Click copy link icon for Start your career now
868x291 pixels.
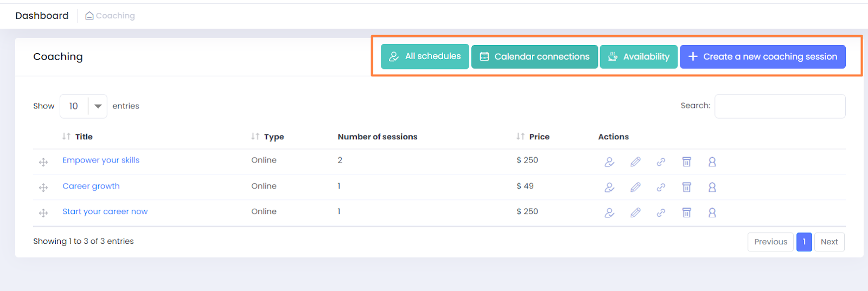(x=661, y=213)
